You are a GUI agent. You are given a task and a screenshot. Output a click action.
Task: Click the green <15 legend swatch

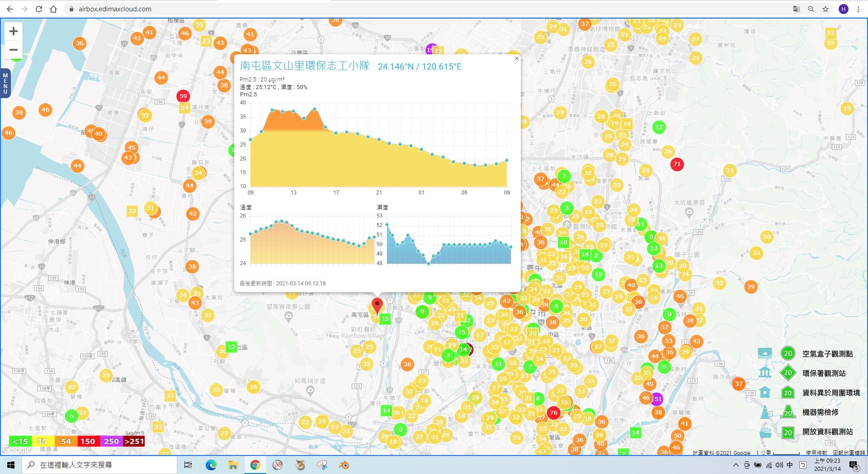pos(20,441)
